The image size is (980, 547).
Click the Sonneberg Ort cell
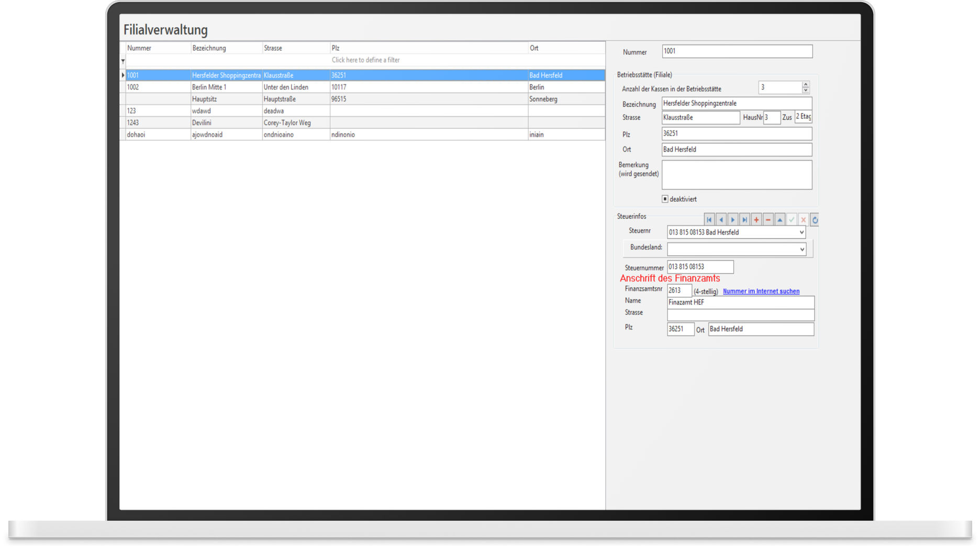566,99
